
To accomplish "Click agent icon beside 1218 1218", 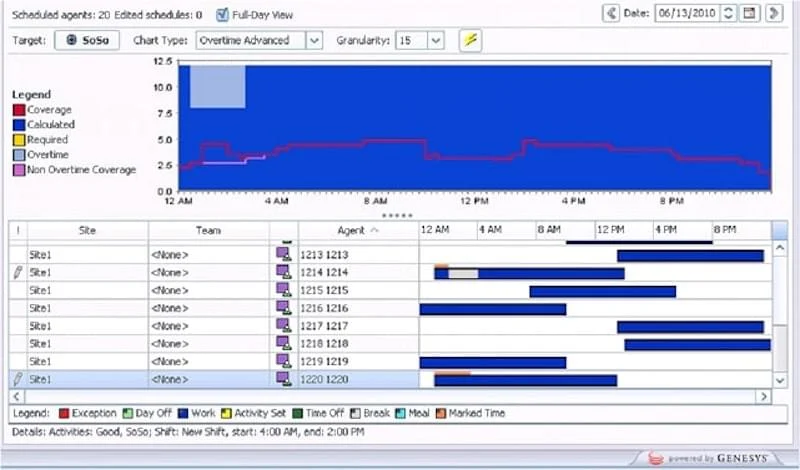I will (284, 344).
